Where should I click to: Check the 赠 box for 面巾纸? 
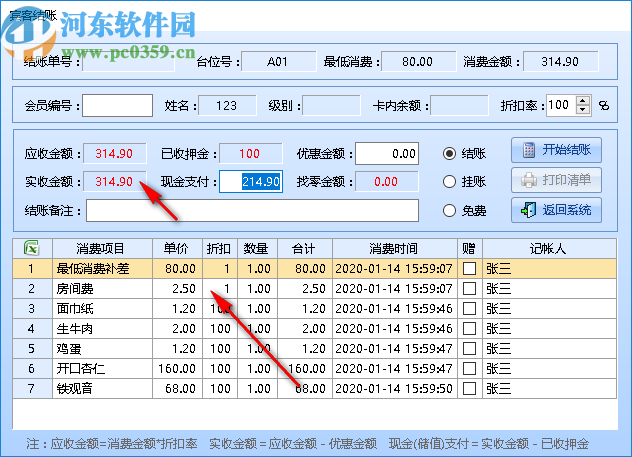click(470, 309)
